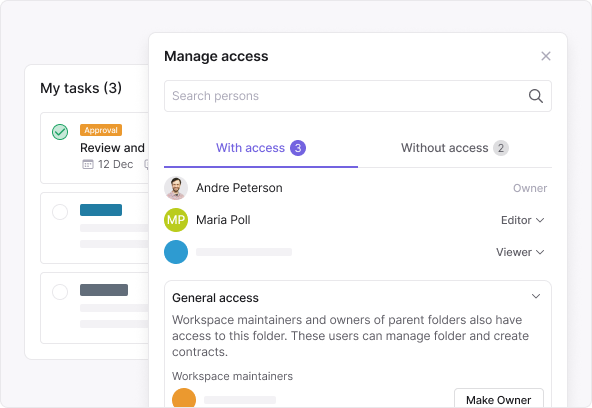This screenshot has width=592, height=408.
Task: Click the Make Owner button
Action: tap(499, 399)
